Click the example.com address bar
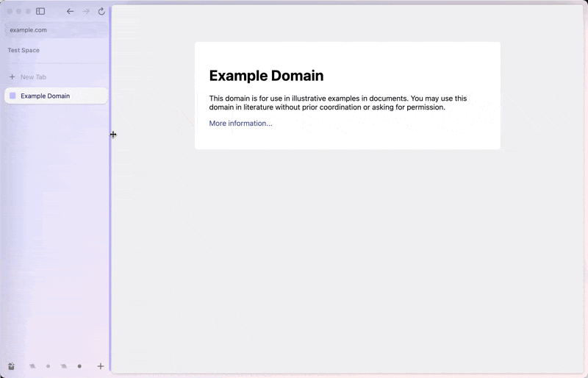 (x=57, y=30)
